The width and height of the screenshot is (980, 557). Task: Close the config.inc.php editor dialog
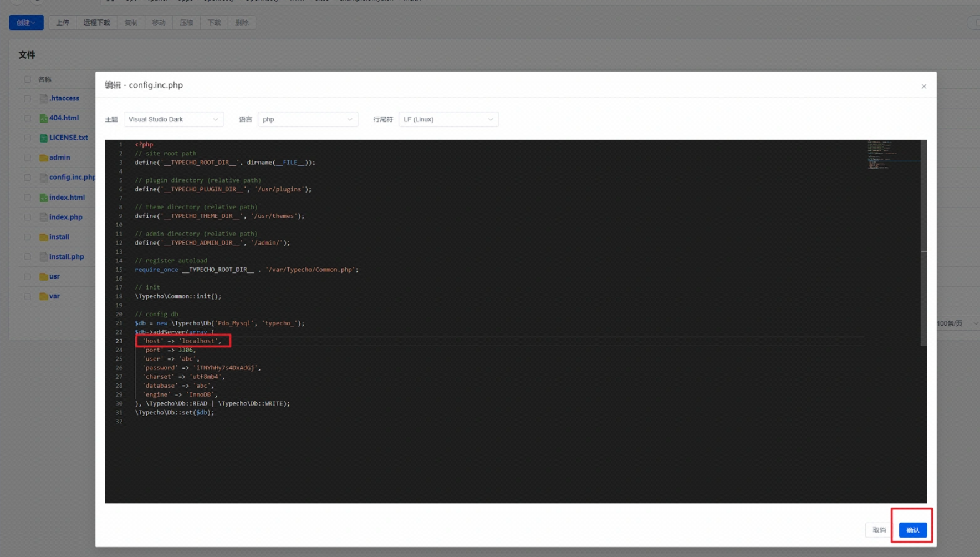(923, 87)
